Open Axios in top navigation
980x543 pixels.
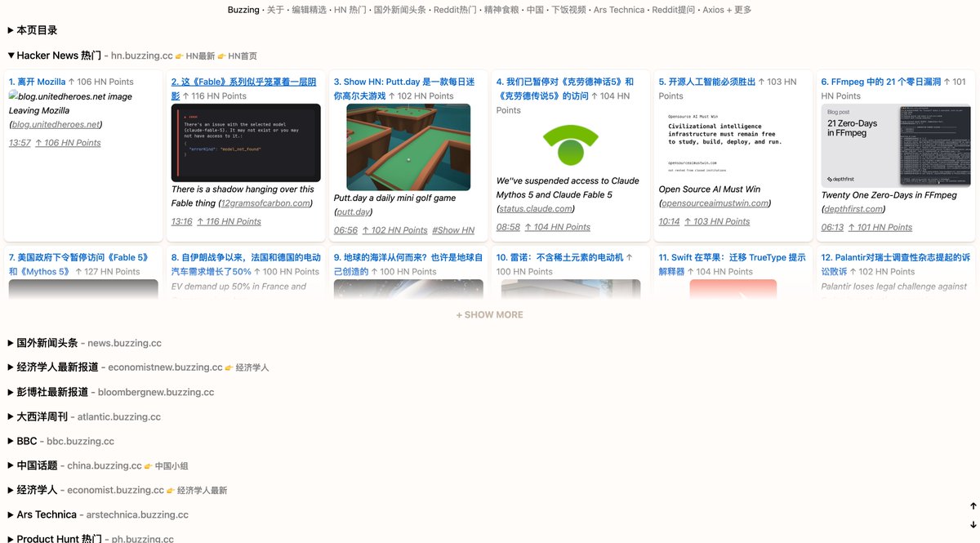(x=713, y=10)
